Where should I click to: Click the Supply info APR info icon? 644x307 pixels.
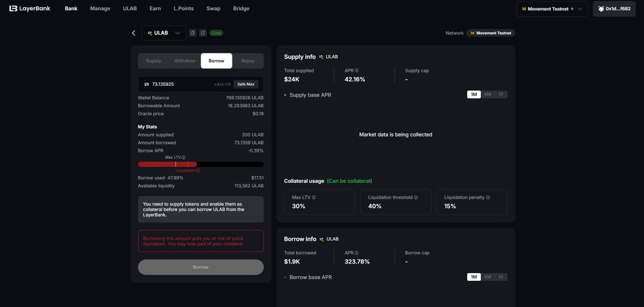point(356,70)
